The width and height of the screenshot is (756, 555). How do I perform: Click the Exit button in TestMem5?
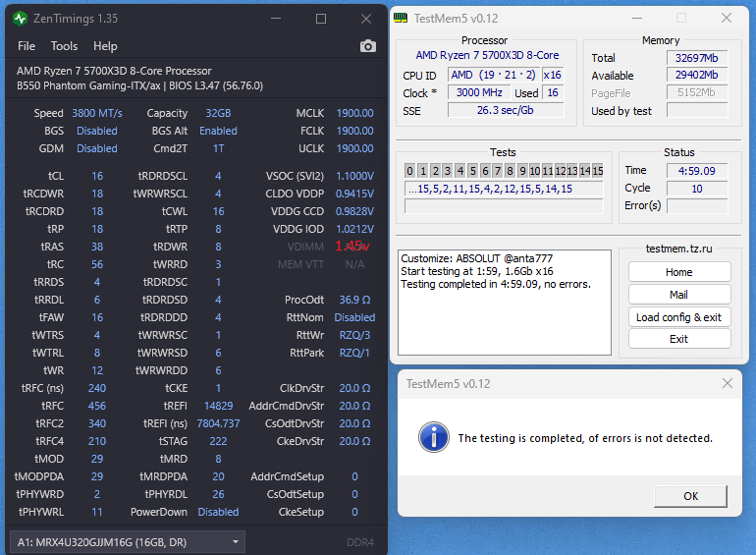pyautogui.click(x=679, y=339)
